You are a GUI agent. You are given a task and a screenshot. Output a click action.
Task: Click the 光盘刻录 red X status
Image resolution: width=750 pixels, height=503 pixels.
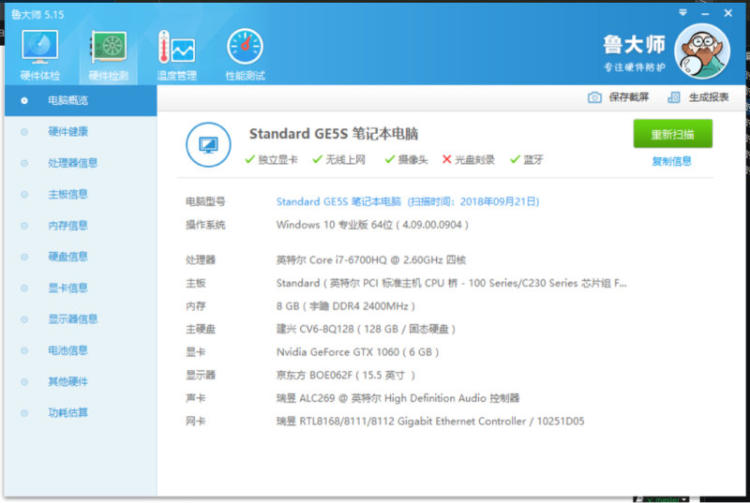[x=468, y=160]
